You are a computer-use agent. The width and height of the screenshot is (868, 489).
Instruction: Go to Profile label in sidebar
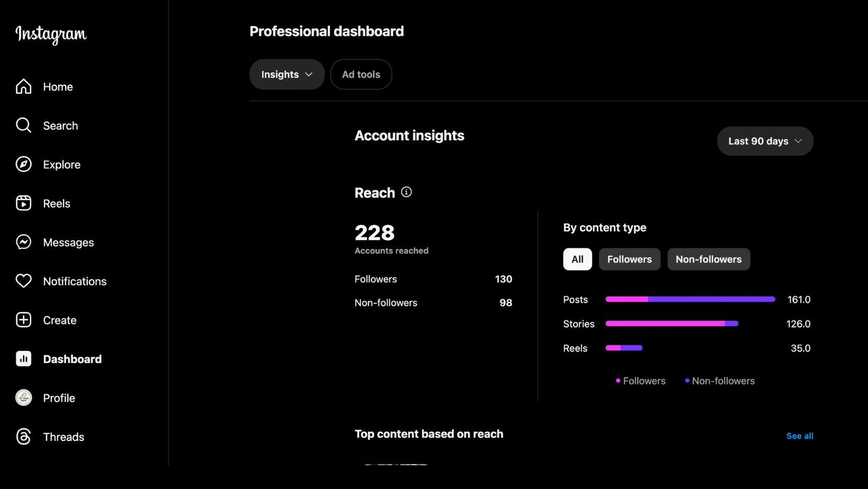[x=59, y=398]
